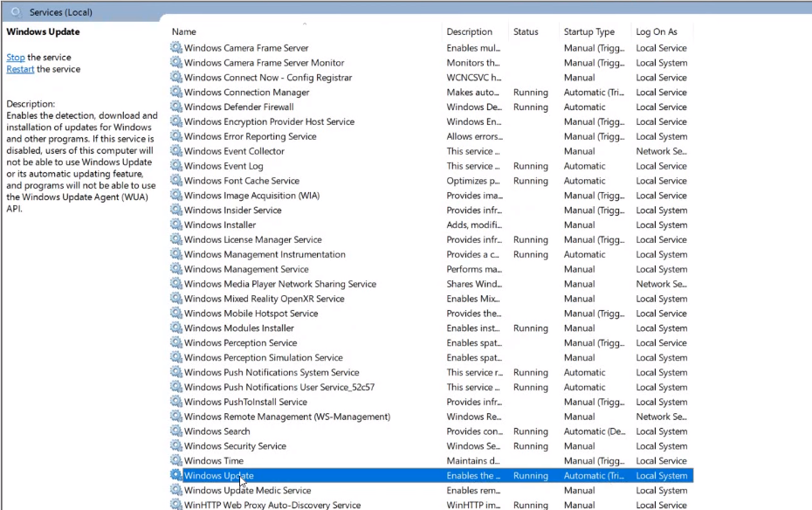
Task: Click the gear icon beside Windows Connect Now
Action: pyautogui.click(x=176, y=77)
